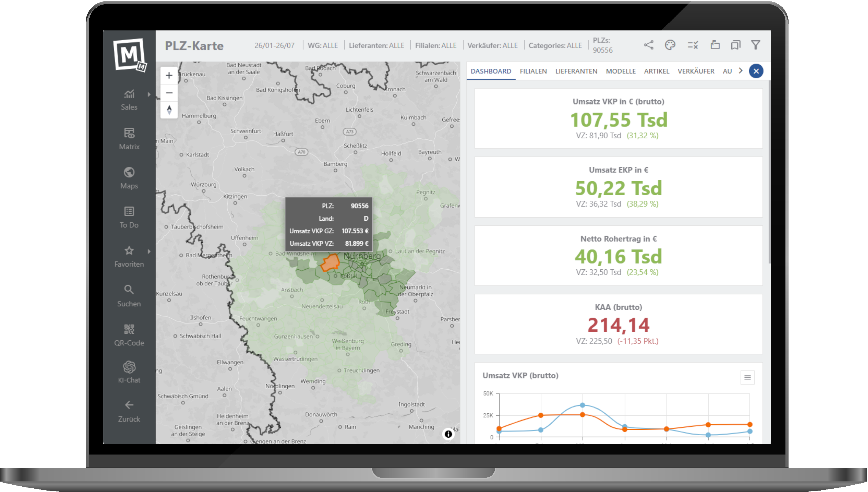
Task: Click the M logo in sidebar
Action: click(130, 55)
